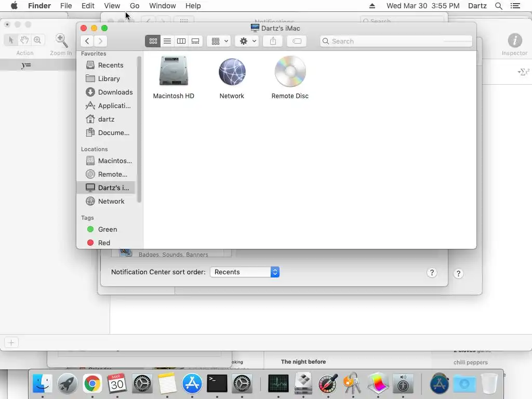Open Notification Center sort order dropdown

coord(245,272)
